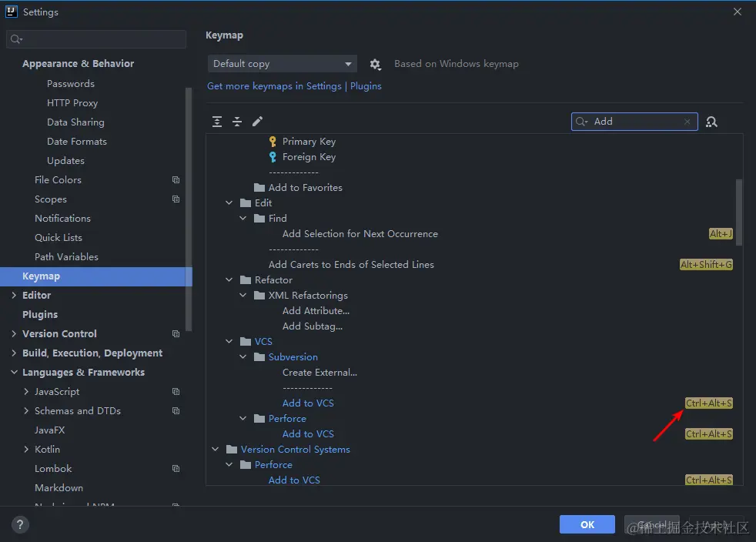Viewport: 756px width, 542px height.
Task: Collapse the Edit folder in keymap tree
Action: (x=229, y=203)
